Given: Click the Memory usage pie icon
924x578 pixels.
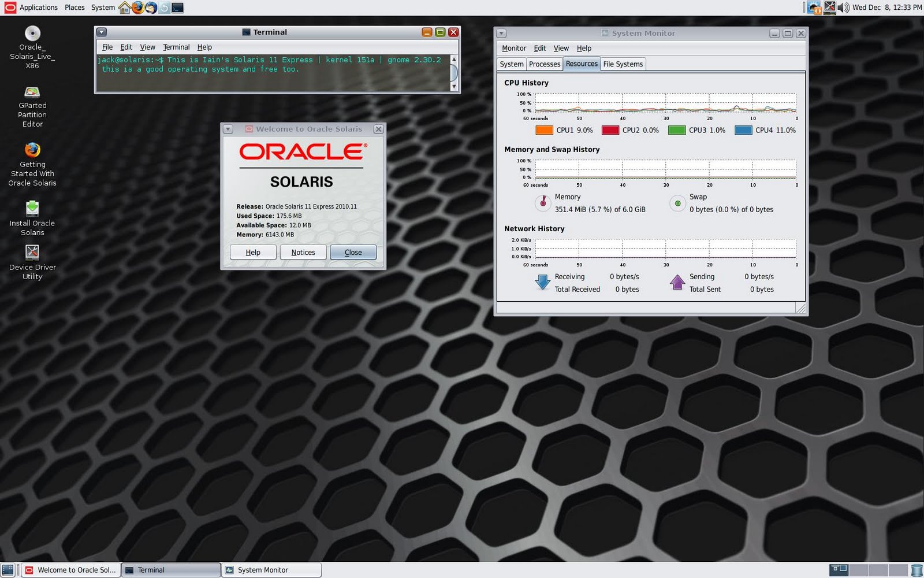Looking at the screenshot, I should point(542,203).
